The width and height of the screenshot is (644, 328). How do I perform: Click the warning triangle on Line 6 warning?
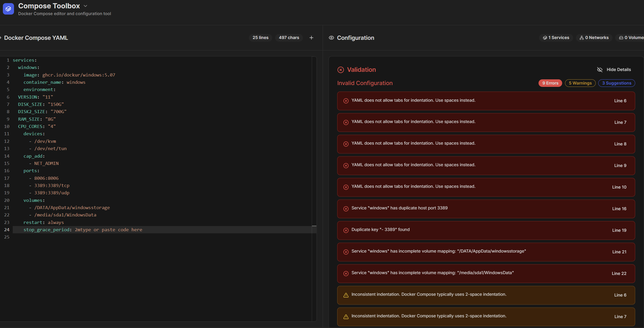click(346, 295)
